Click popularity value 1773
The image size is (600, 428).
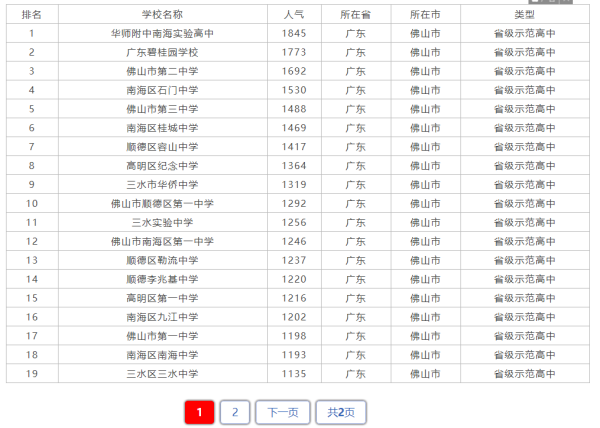pos(294,52)
